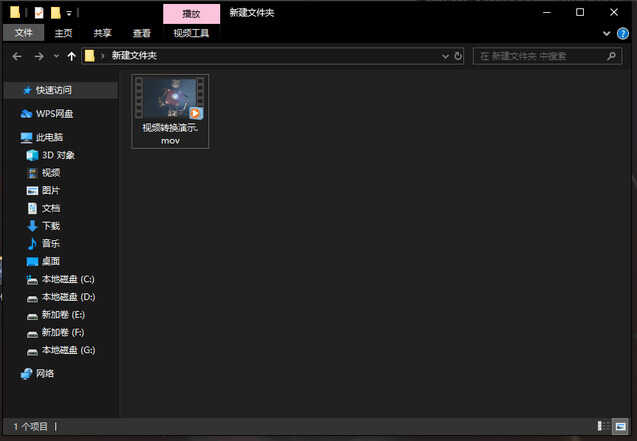Open the quick access toolbar customize dropdown
This screenshot has height=441, width=637.
pos(69,13)
